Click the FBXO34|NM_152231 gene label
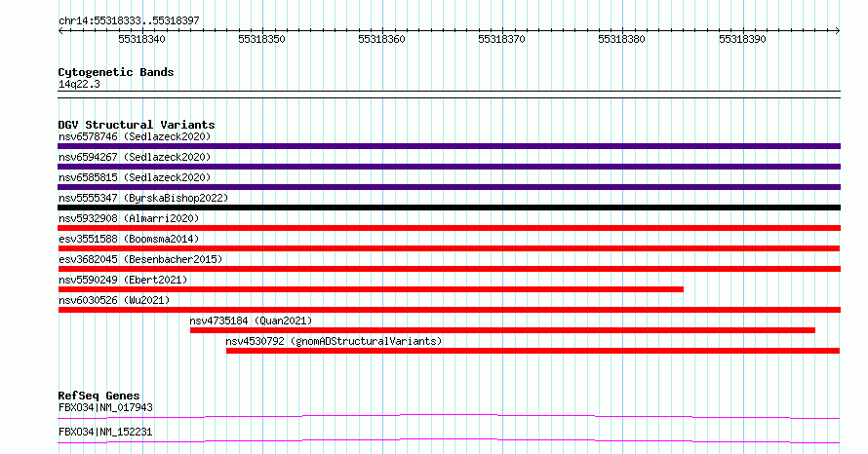 105,432
